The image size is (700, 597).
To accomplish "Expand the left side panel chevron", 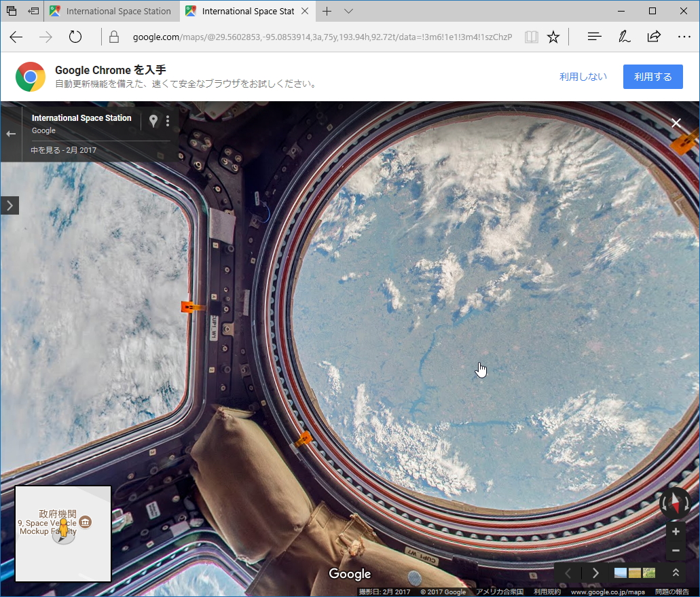I will 10,205.
